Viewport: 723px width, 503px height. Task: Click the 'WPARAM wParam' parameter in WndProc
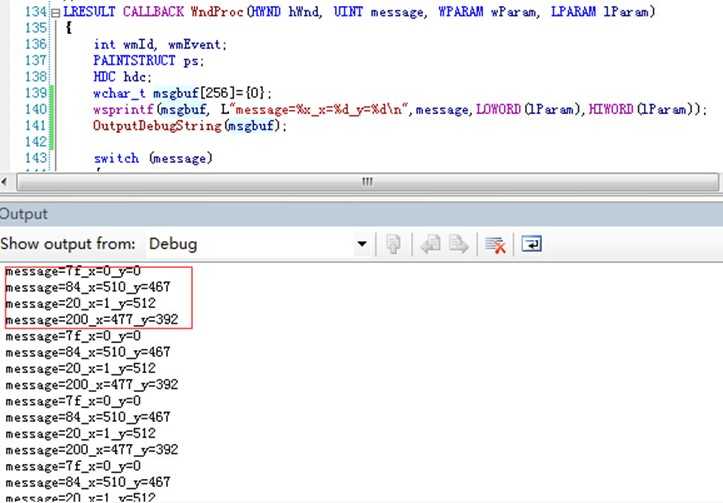pyautogui.click(x=487, y=12)
